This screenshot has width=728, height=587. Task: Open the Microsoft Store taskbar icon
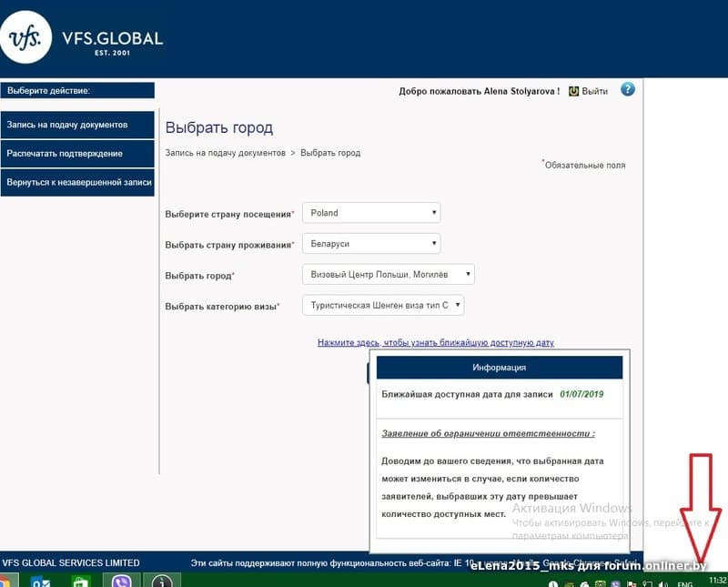pos(81,581)
